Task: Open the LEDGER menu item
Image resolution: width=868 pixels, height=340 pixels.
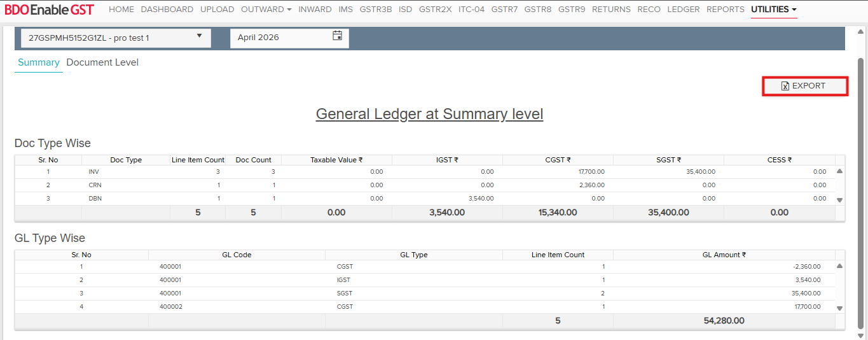Action: tap(684, 10)
